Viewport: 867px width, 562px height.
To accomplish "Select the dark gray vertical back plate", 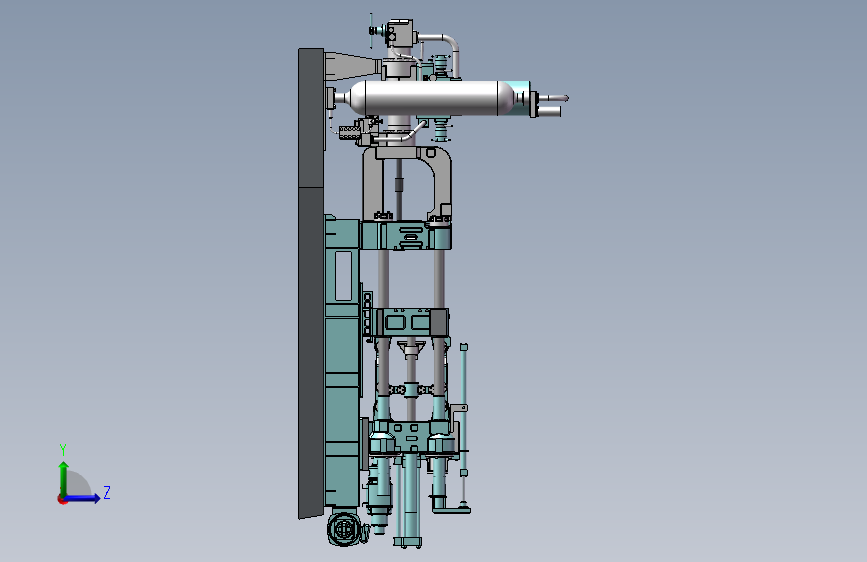I will tap(311, 283).
